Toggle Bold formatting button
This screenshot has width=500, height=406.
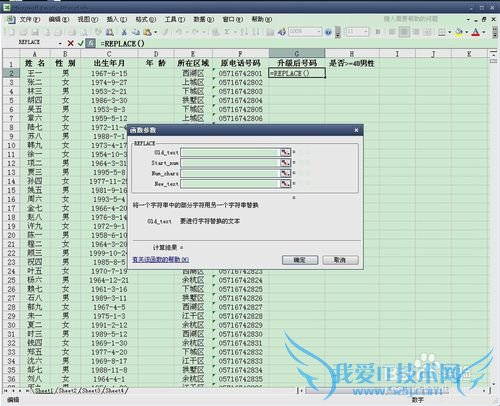tap(378, 32)
